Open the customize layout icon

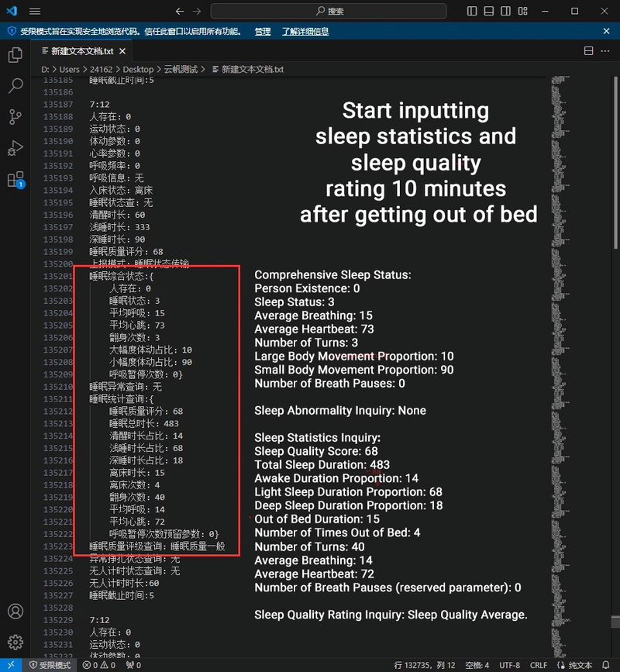pos(522,11)
